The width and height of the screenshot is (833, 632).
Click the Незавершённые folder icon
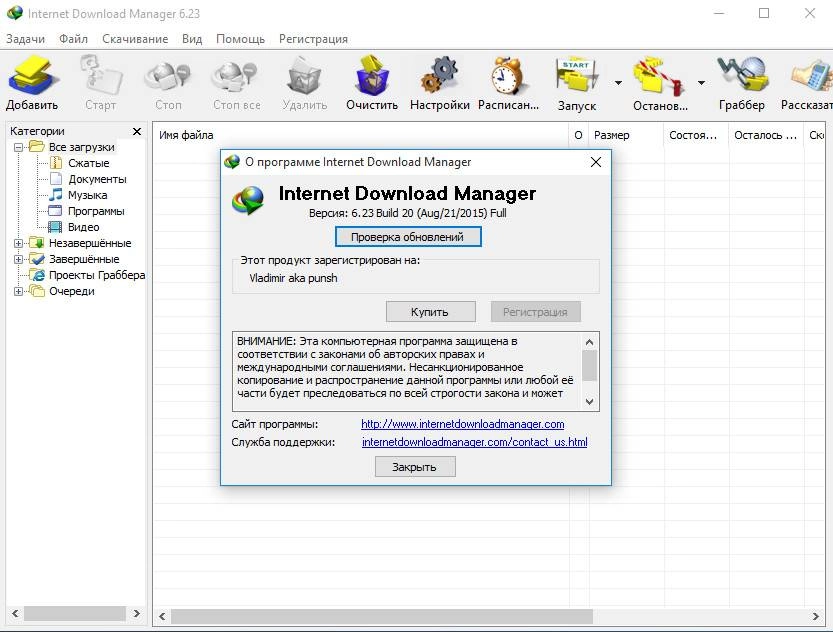(x=37, y=243)
